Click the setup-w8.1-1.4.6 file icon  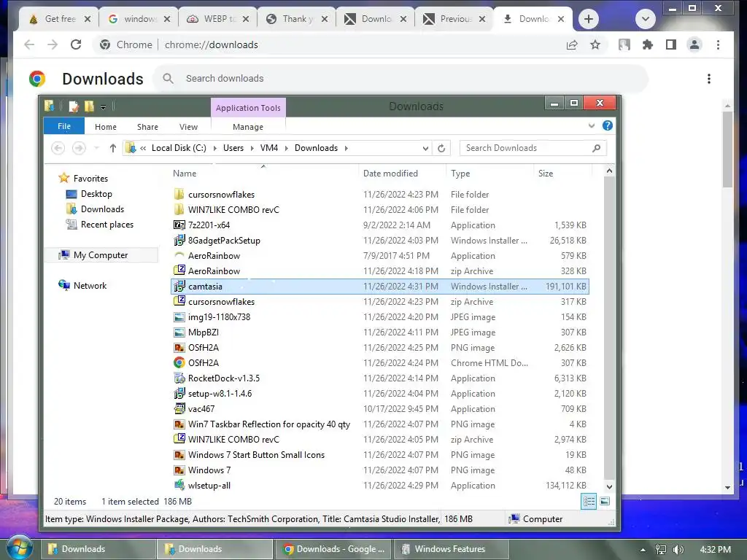(179, 393)
